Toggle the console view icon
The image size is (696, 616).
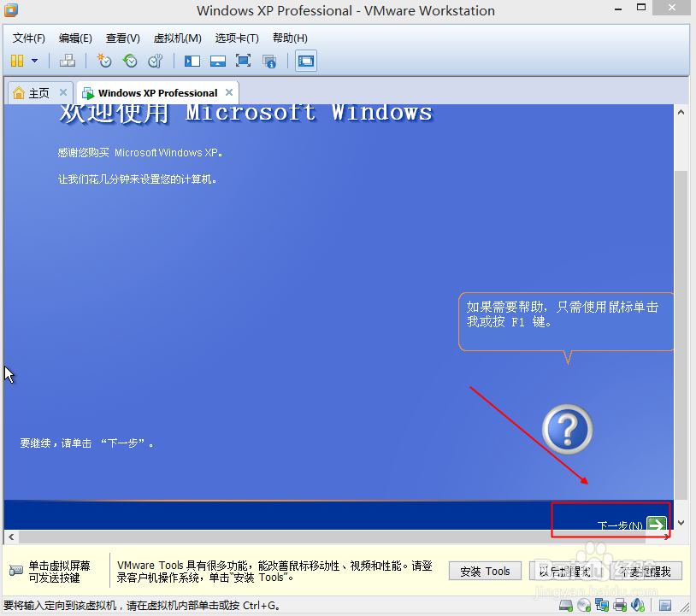tap(306, 61)
